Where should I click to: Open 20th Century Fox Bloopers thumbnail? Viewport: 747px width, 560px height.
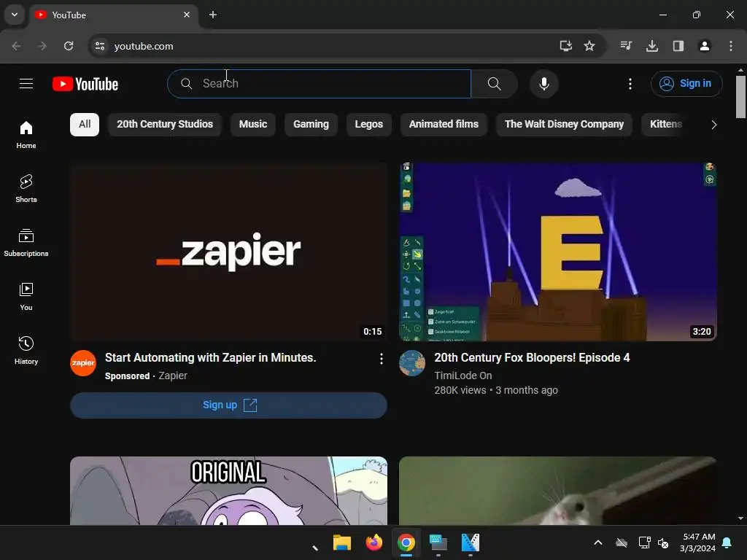click(x=558, y=252)
